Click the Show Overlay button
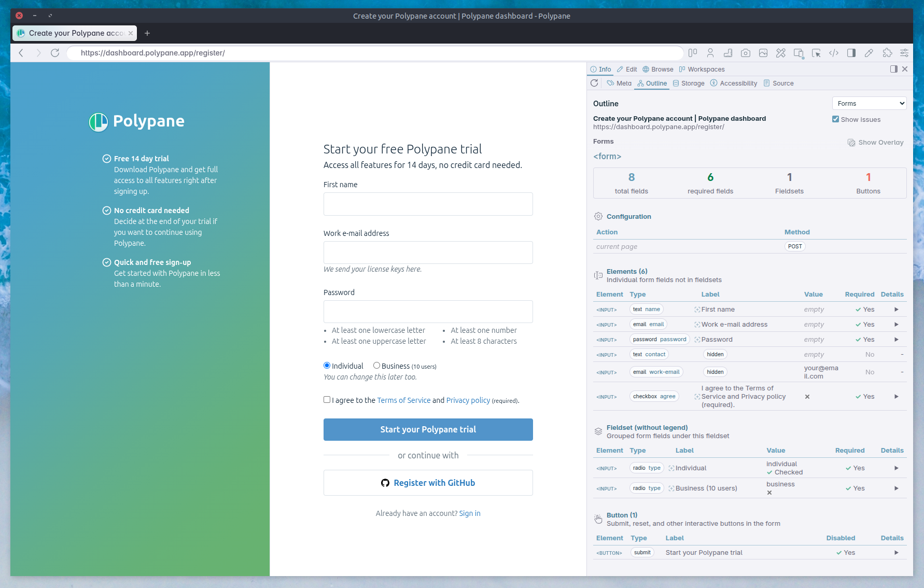This screenshot has height=588, width=924. (876, 143)
